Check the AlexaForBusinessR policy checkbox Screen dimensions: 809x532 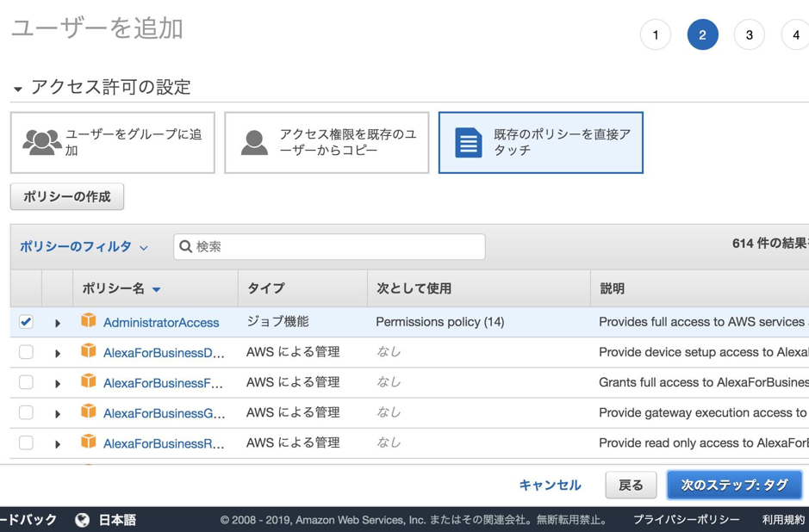(26, 442)
